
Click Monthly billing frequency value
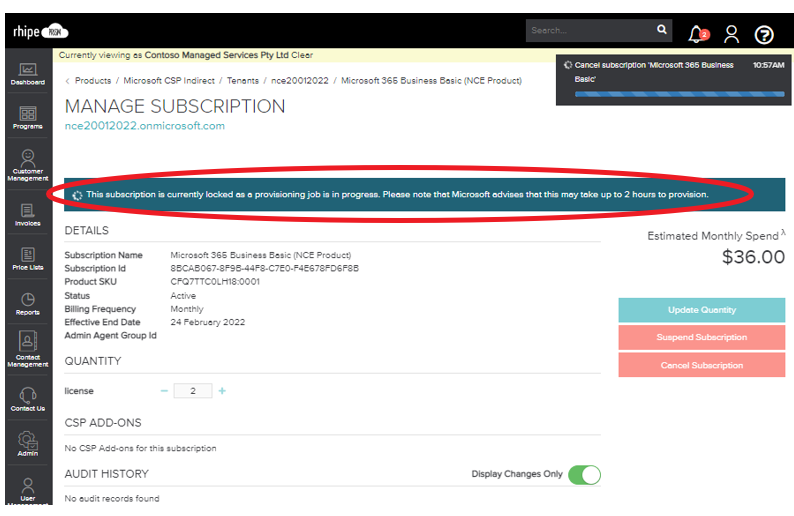(x=187, y=309)
